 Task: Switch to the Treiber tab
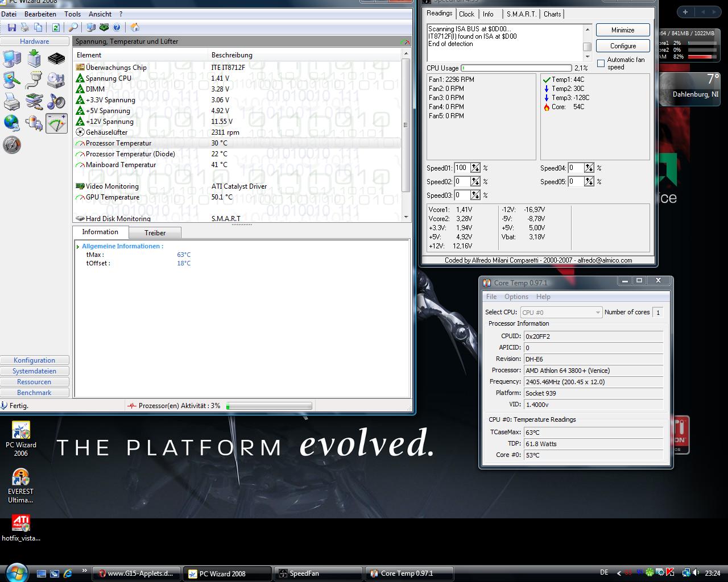[155, 232]
